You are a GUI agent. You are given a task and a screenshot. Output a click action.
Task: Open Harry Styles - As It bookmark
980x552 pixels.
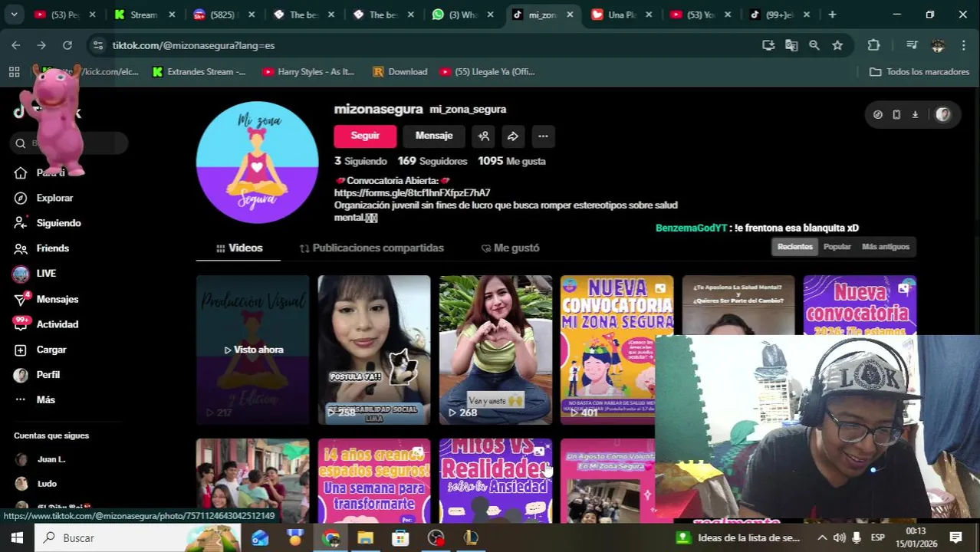308,71
